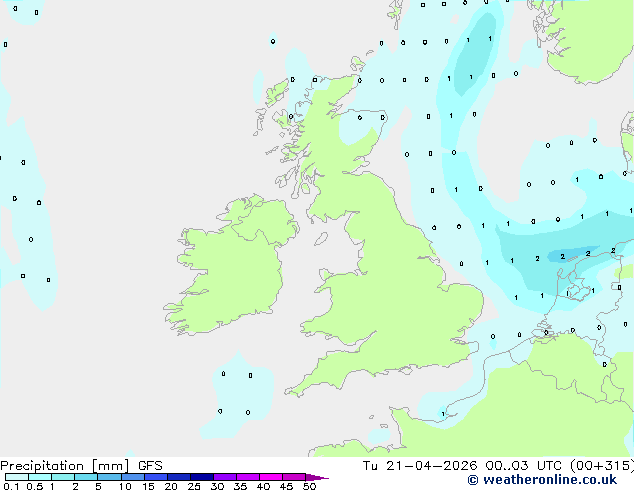The width and height of the screenshot is (634, 490).
Task: Click the 5–10 mm legend swatch
Action: (109, 477)
